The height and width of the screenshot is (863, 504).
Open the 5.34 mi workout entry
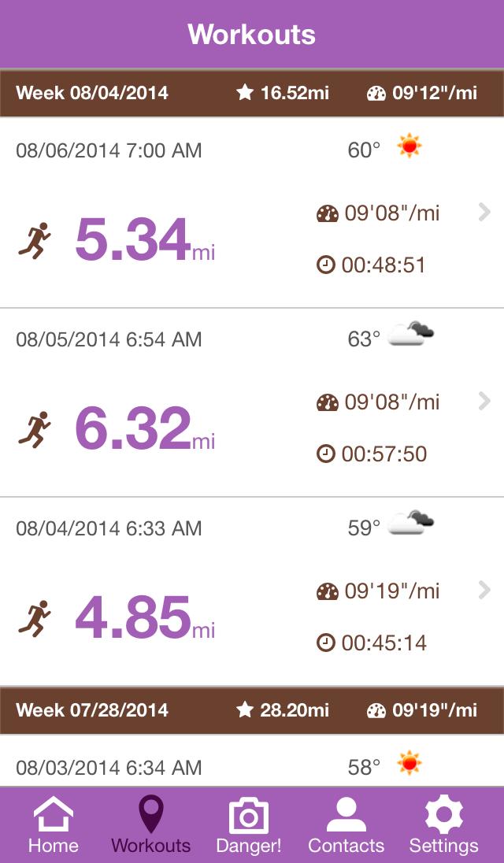click(144, 239)
